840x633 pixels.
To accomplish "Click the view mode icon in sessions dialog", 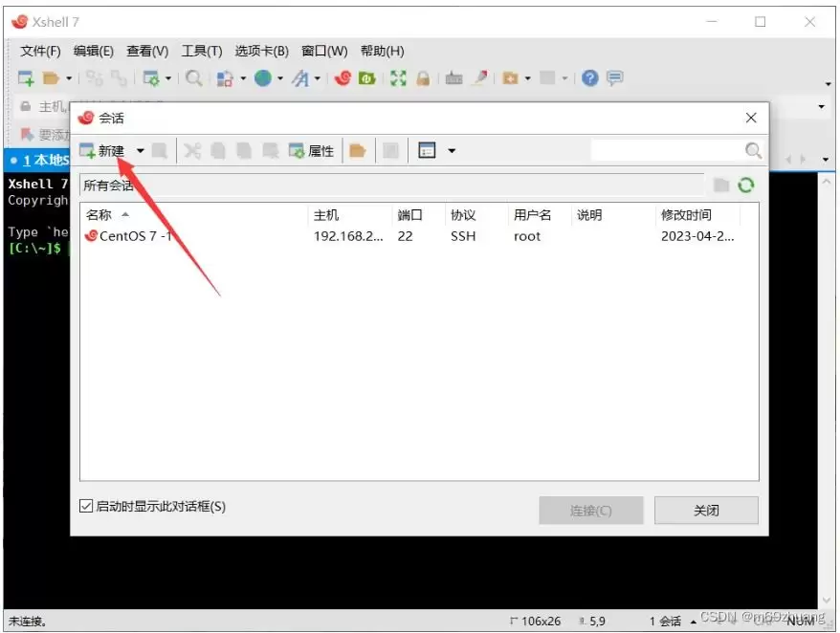I will (x=427, y=151).
